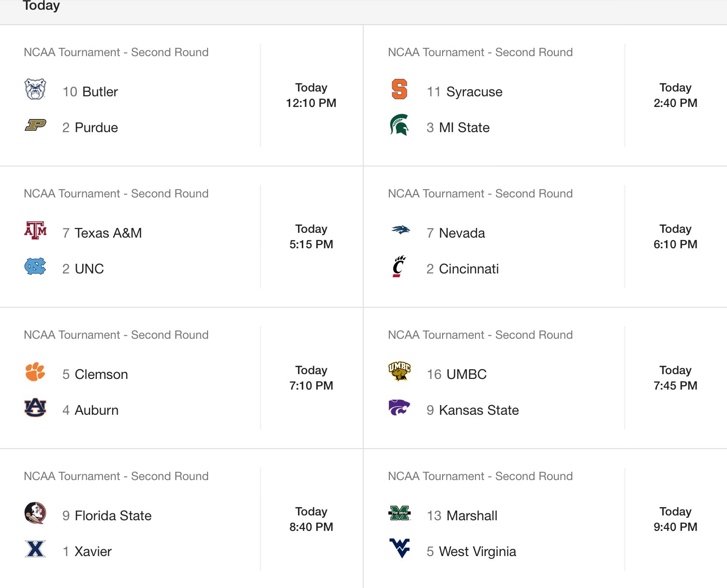Image resolution: width=727 pixels, height=588 pixels.
Task: Open the 7 Nevada team link
Action: 456,233
